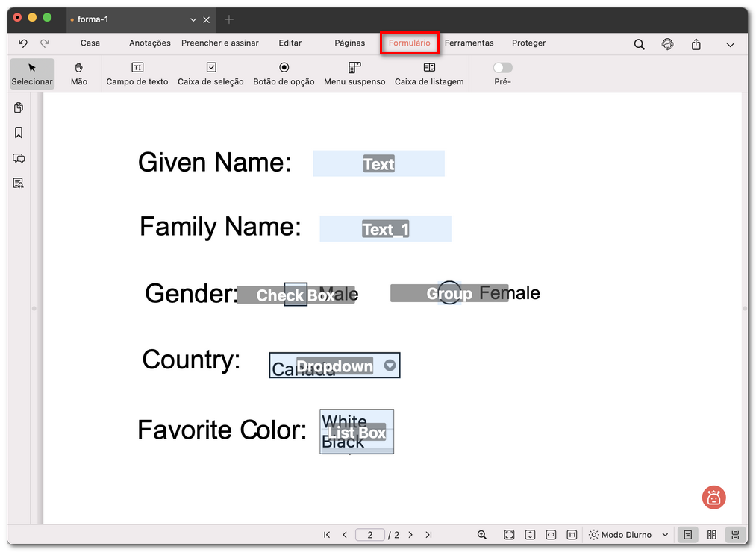The height and width of the screenshot is (552, 756).
Task: Select the Mão (Hand) tool
Action: [78, 73]
